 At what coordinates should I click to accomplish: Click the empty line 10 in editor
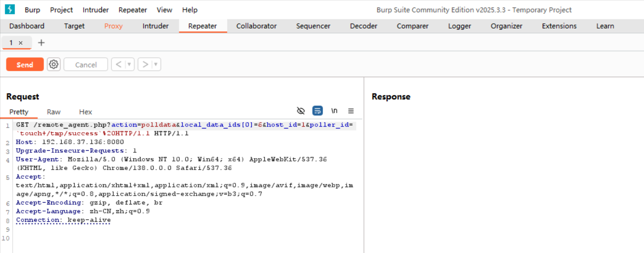pos(185,238)
